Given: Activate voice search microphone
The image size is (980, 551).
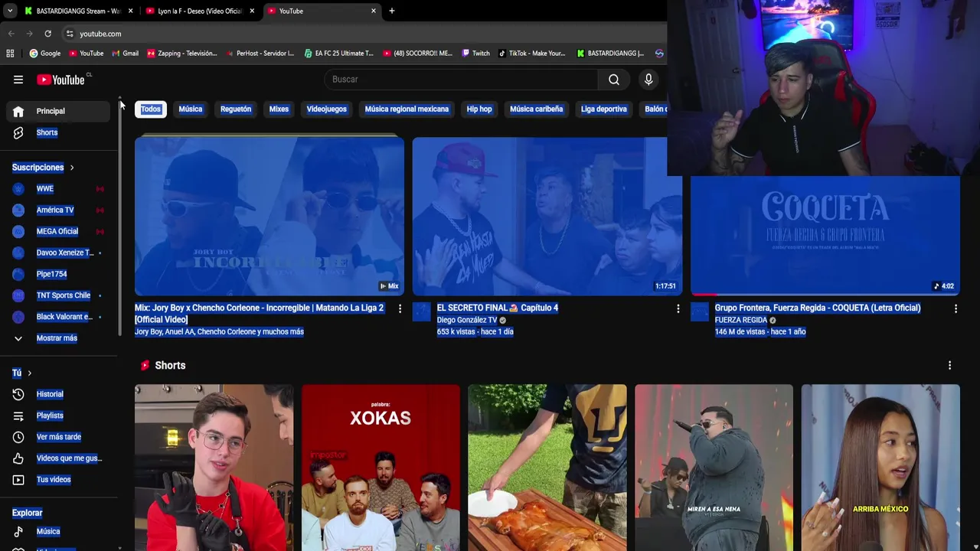Looking at the screenshot, I should coord(648,80).
